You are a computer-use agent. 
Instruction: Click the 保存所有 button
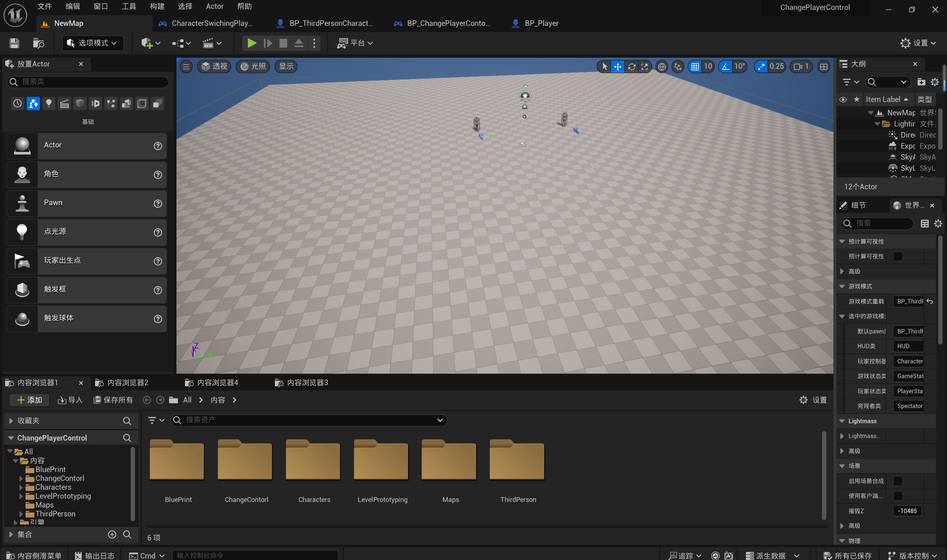coord(113,400)
